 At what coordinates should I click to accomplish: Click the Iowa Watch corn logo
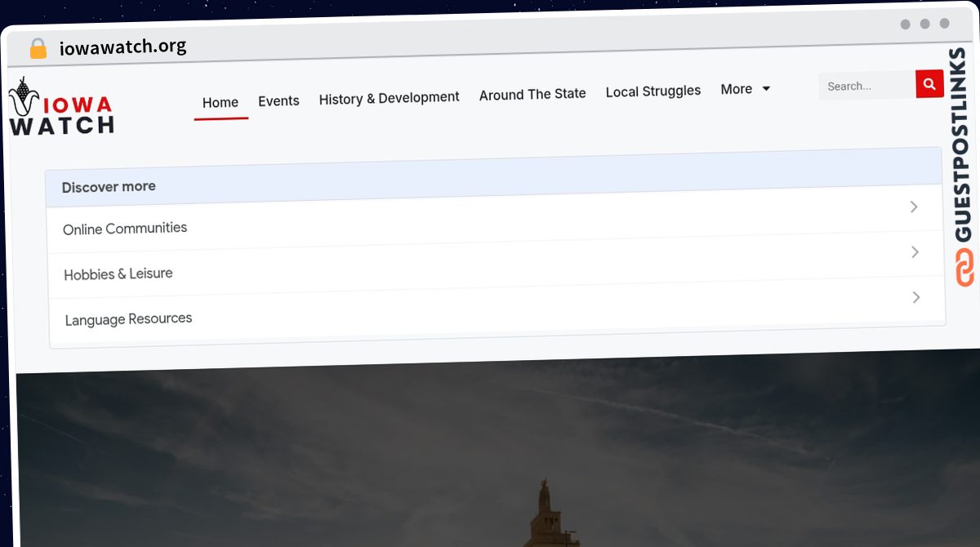coord(61,107)
